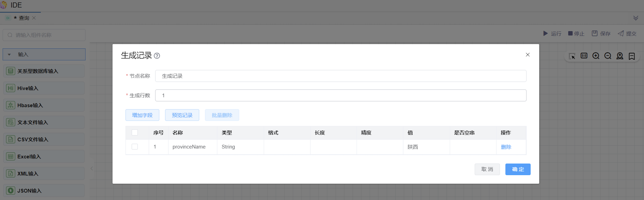
Task: Click the bookmark icon in canvas toolbar
Action: [x=632, y=56]
